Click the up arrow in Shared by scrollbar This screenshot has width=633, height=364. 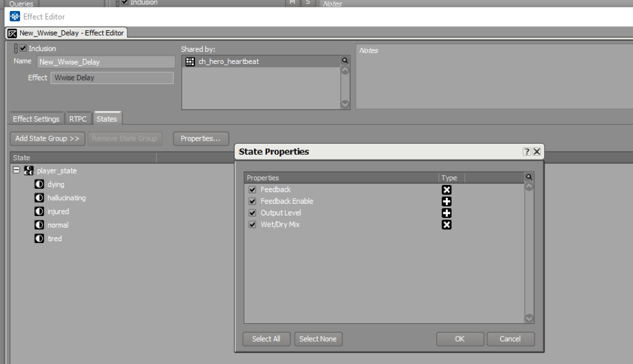pos(345,70)
